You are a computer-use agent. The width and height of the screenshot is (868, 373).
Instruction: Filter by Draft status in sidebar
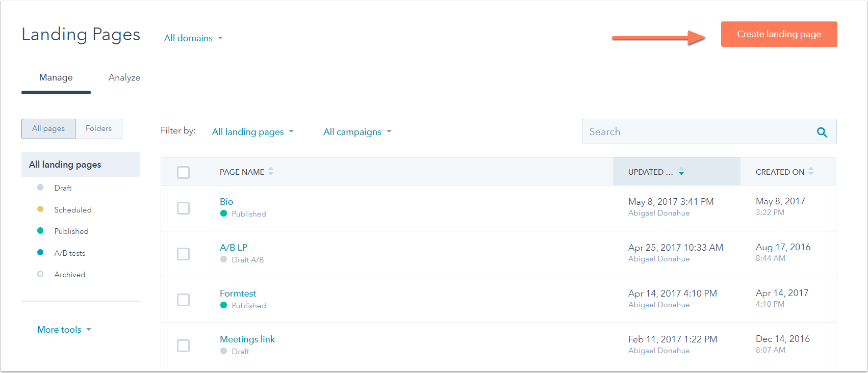click(x=63, y=188)
